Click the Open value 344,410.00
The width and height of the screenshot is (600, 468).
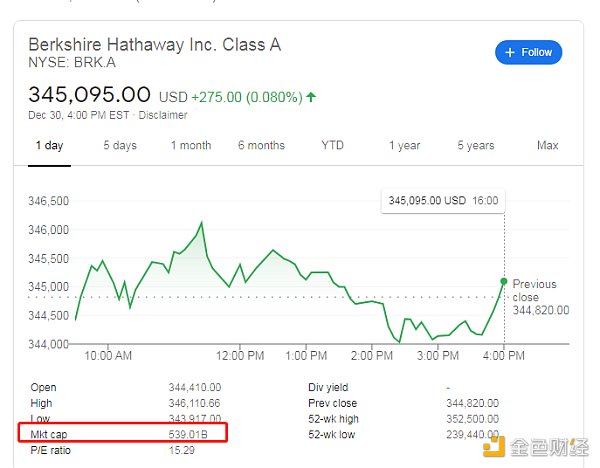point(195,387)
